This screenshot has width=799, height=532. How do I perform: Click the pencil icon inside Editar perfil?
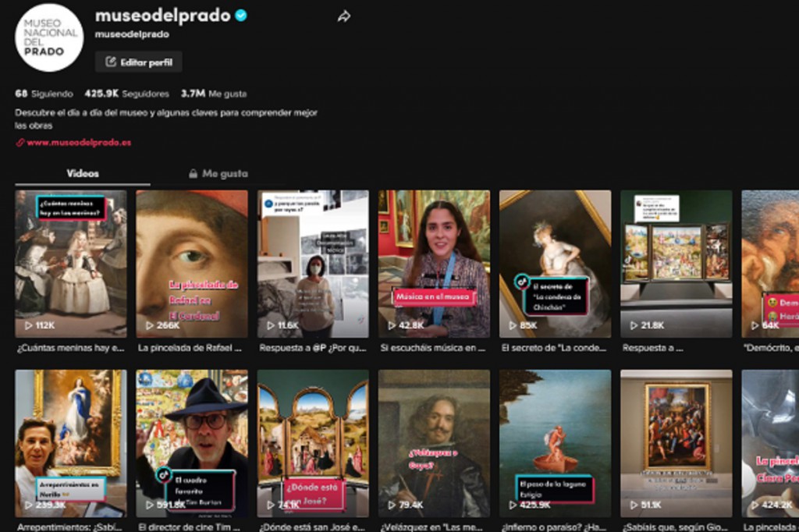[110, 62]
